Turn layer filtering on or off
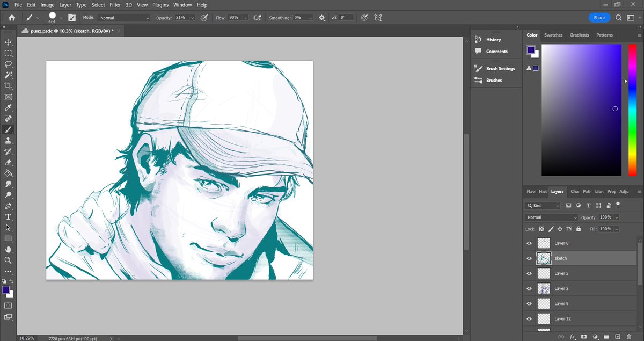644x341 pixels. coord(618,204)
